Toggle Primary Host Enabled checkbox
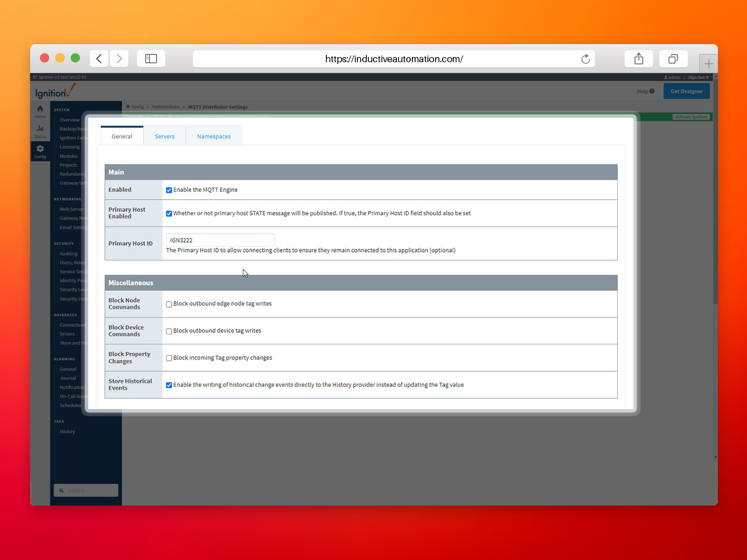The height and width of the screenshot is (560, 747). (169, 214)
